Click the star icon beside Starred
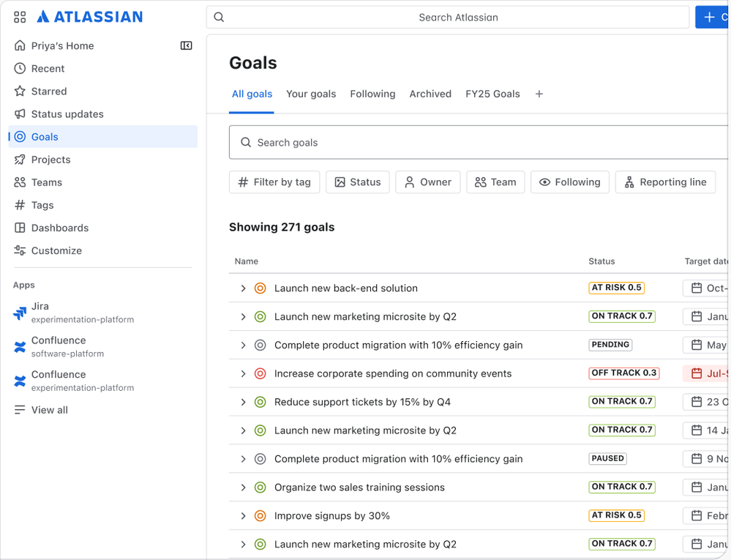This screenshot has height=560, width=731. click(20, 91)
